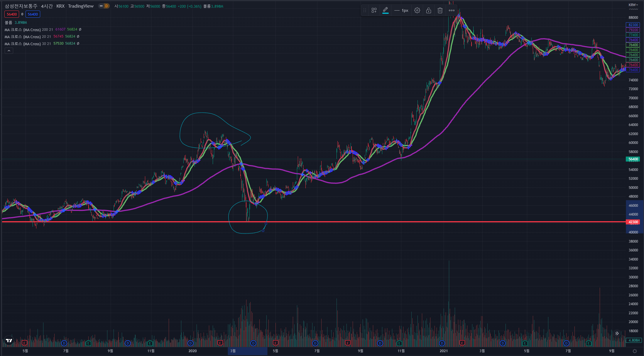The width and height of the screenshot is (644, 356).
Task: Click the +200 (+0.36%) change value
Action: 190,6
